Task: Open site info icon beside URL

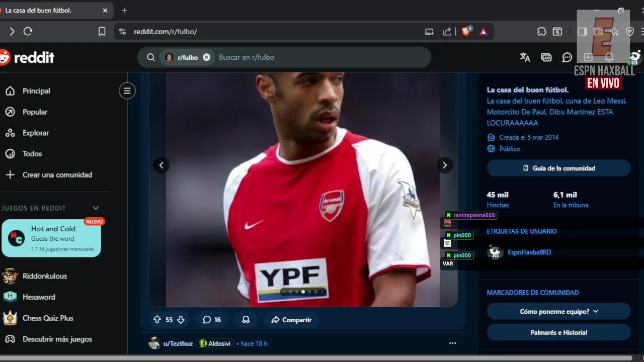Action: [x=122, y=32]
